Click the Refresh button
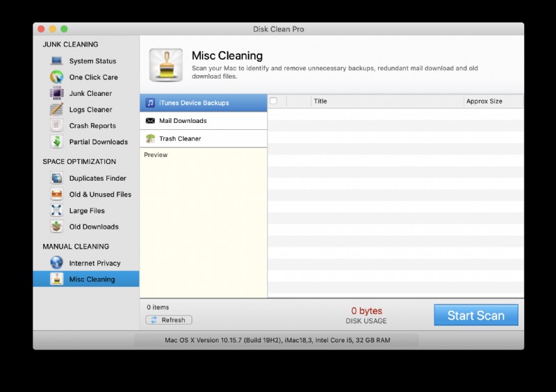Screen dimensions: 556x392 pyautogui.click(x=169, y=320)
